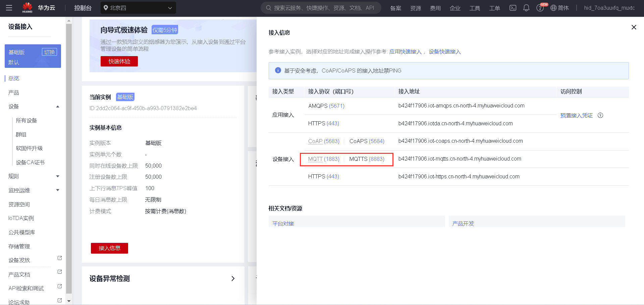Open the help question mark icon

pyautogui.click(x=540, y=8)
